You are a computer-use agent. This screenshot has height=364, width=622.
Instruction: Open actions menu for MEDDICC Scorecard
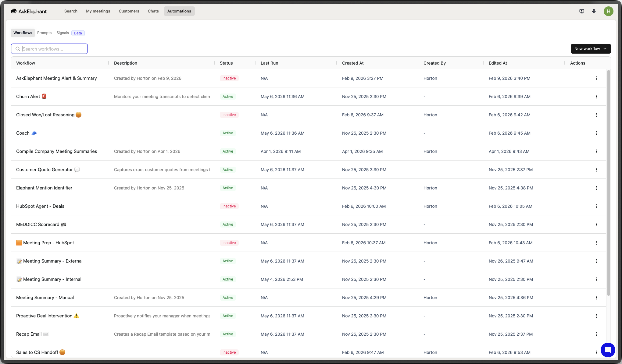pyautogui.click(x=596, y=224)
